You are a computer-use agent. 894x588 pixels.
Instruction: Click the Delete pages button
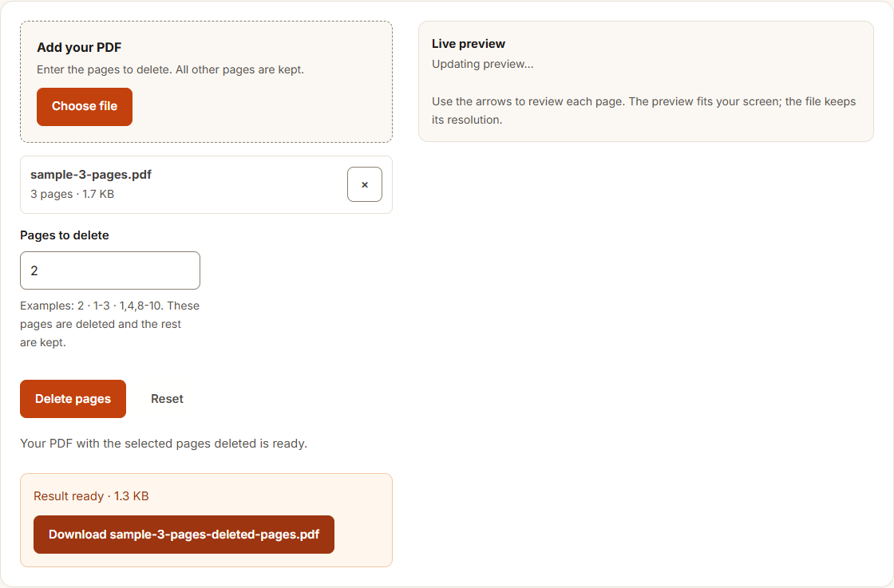[x=73, y=399]
